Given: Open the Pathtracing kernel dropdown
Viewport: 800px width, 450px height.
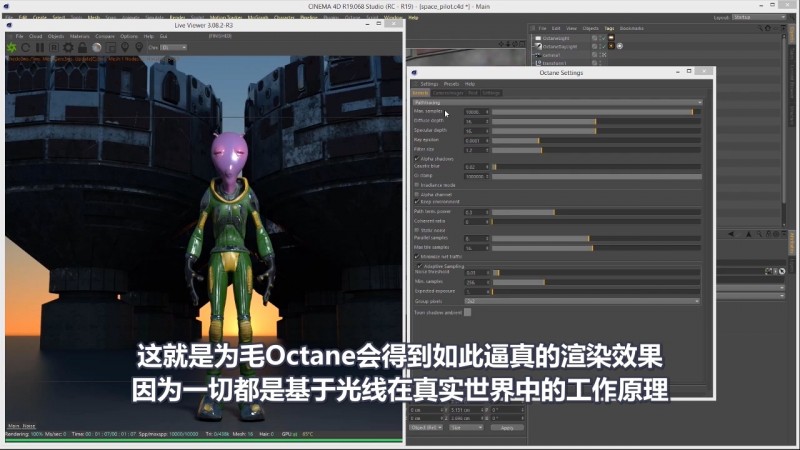Looking at the screenshot, I should click(557, 103).
